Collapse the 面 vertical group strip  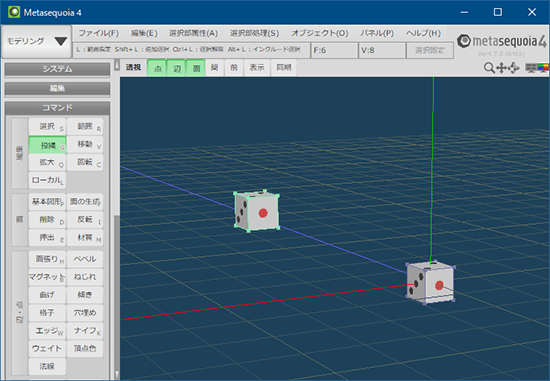click(x=20, y=220)
